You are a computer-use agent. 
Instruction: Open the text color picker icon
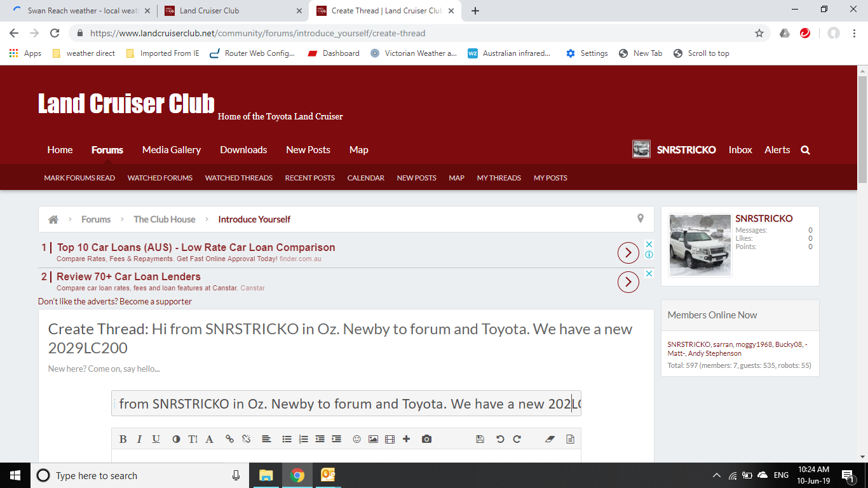pos(176,439)
